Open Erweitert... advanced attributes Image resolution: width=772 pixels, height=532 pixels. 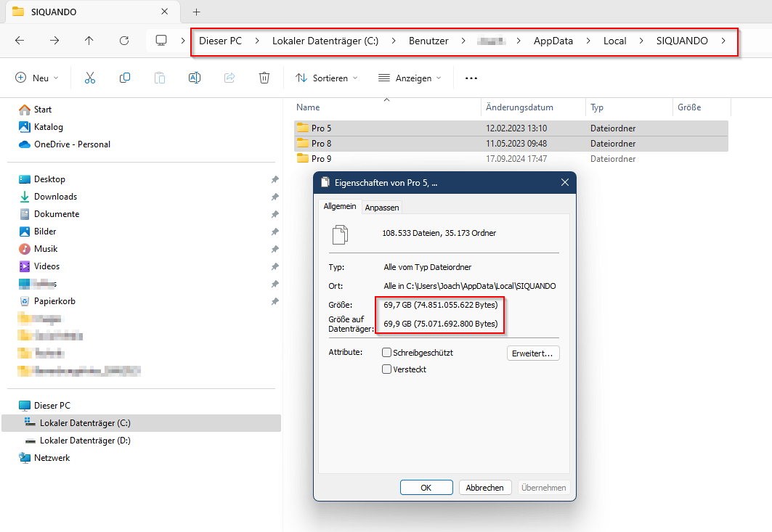coord(533,353)
